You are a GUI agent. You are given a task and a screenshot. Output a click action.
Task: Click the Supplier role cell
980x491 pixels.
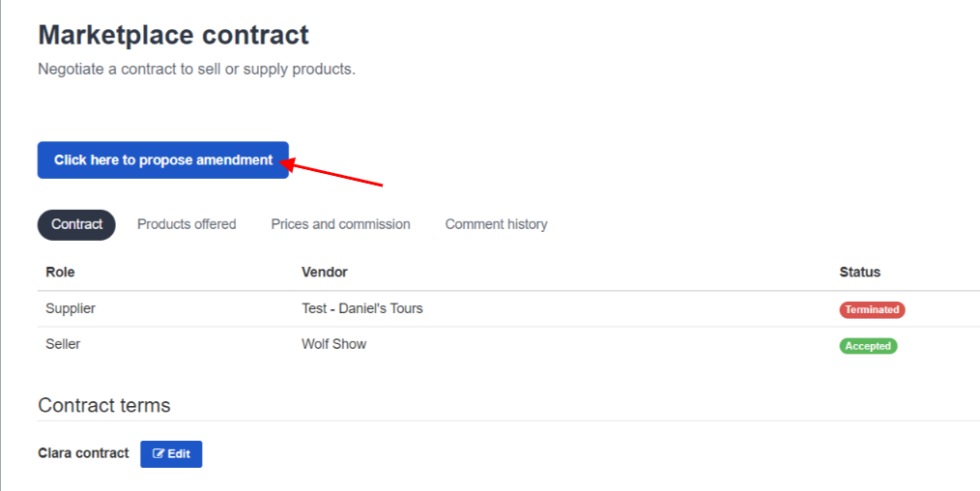click(x=71, y=308)
